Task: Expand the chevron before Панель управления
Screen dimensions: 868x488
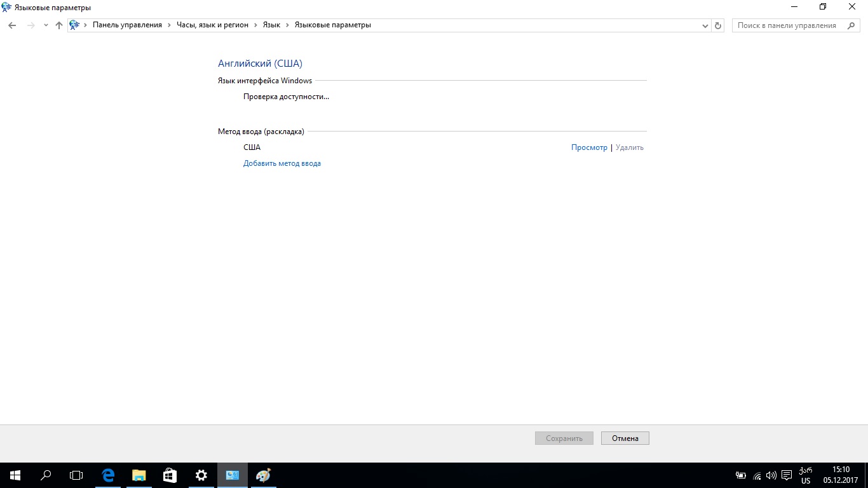Action: pos(86,25)
